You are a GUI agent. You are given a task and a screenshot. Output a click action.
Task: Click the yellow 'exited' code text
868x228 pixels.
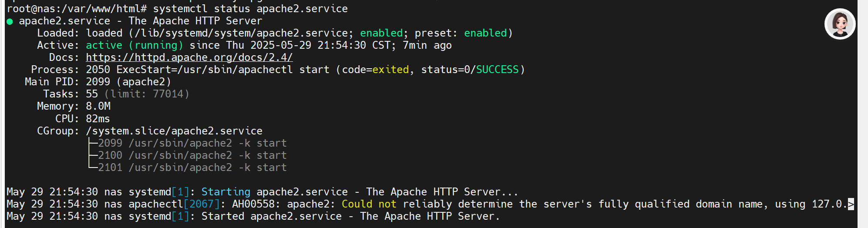click(x=390, y=70)
